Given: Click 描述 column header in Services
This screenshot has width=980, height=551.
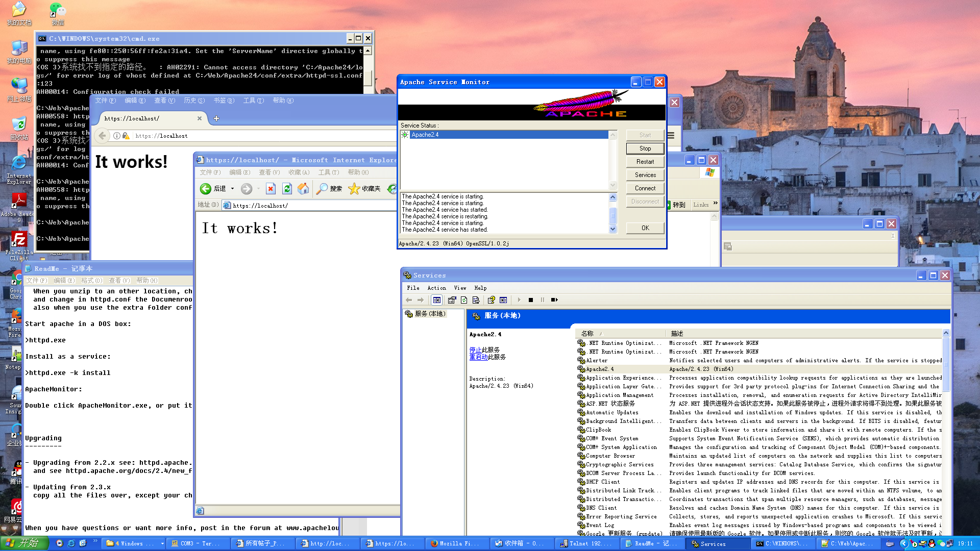Looking at the screenshot, I should [804, 333].
